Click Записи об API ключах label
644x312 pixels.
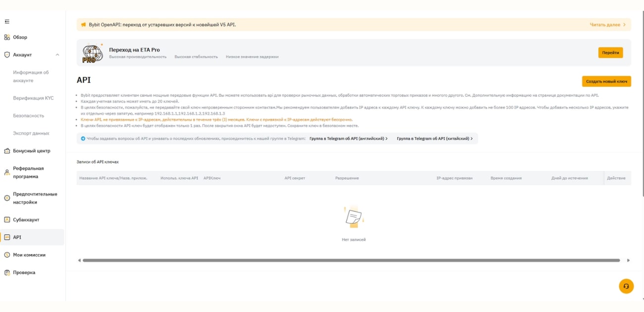coord(98,162)
